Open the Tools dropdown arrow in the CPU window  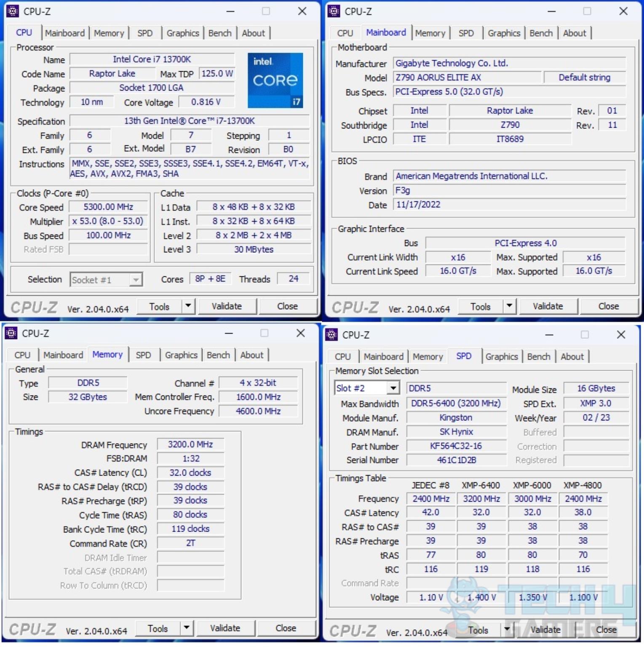[x=188, y=306]
